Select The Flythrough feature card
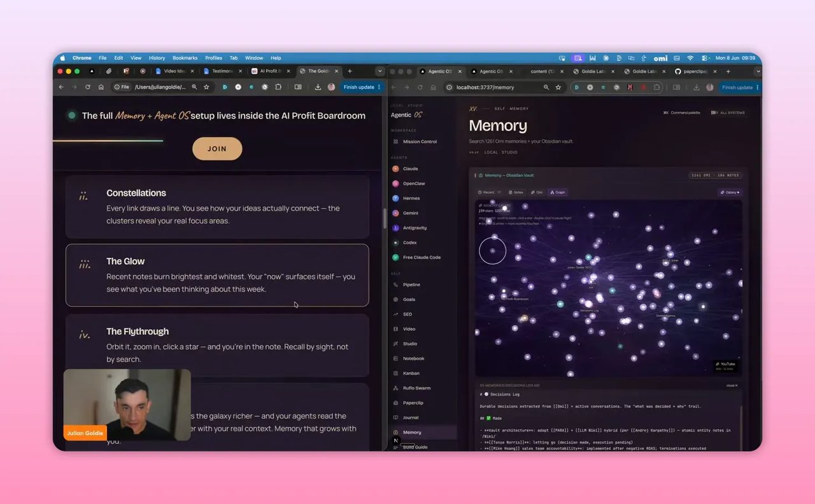This screenshot has width=815, height=504. 217,345
